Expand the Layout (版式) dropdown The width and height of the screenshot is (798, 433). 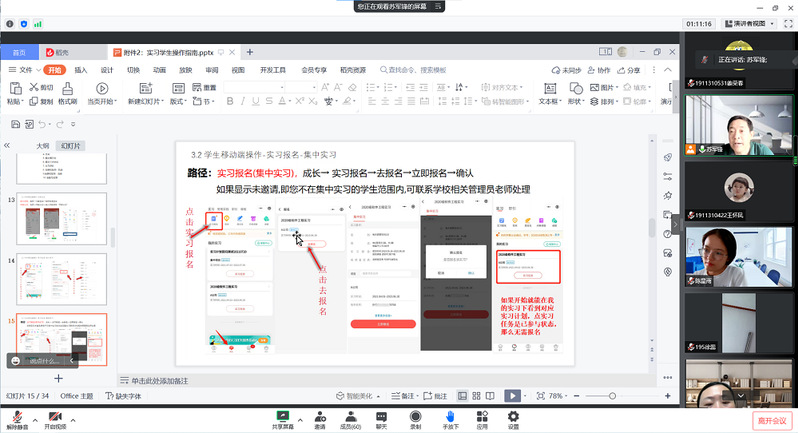tap(178, 101)
